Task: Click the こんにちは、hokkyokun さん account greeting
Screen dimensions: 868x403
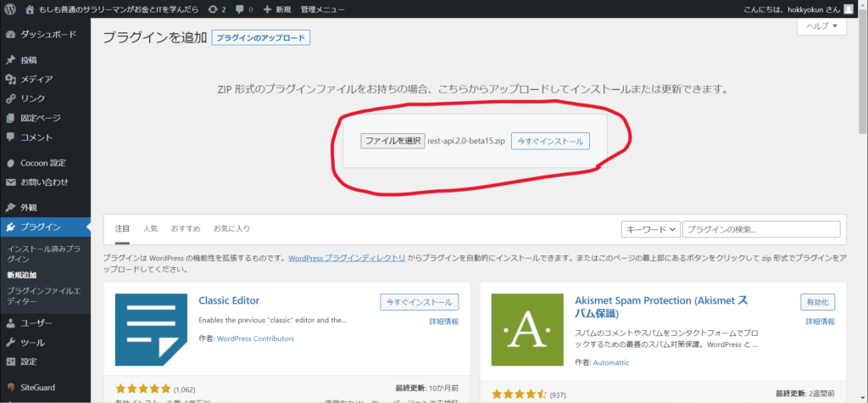Action: (793, 9)
